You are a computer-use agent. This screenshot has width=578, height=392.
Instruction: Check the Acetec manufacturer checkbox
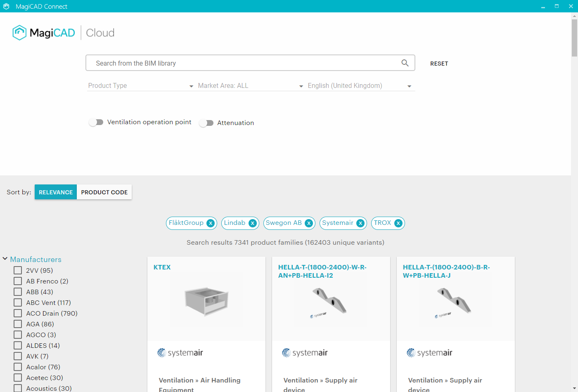18,378
